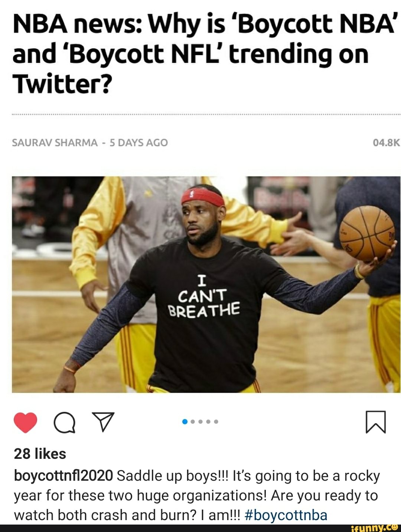Jump to third carousel dot
401x532 pixels.
pos(200,422)
